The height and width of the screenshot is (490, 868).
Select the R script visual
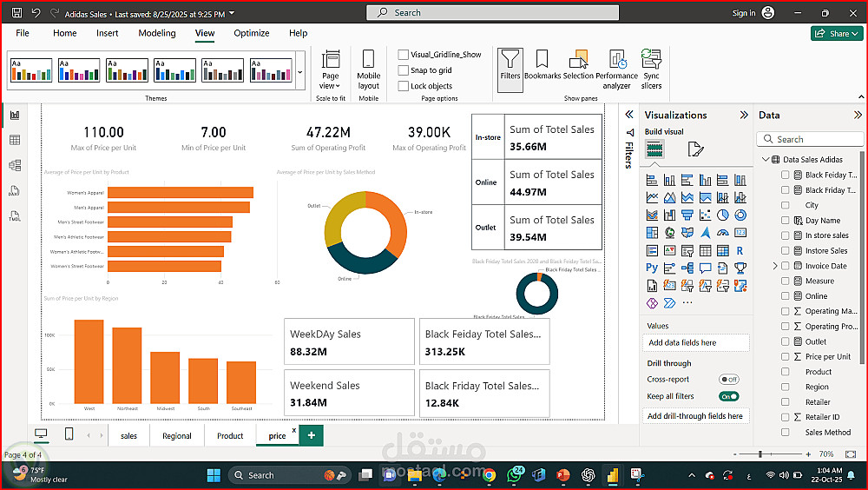pos(740,250)
